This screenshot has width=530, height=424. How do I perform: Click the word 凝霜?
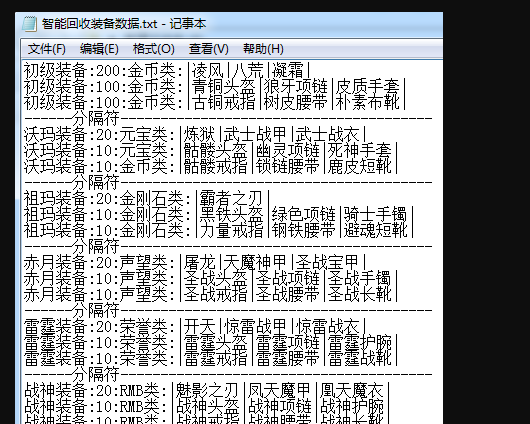288,70
